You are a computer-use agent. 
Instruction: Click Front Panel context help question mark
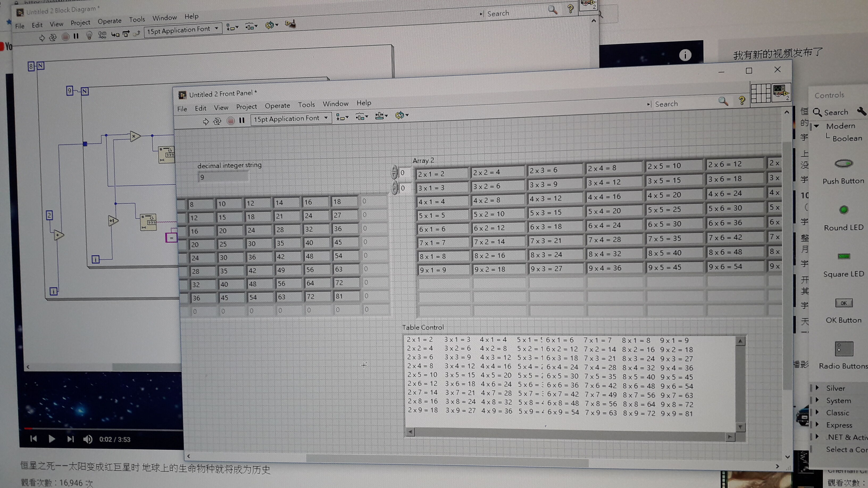(742, 100)
